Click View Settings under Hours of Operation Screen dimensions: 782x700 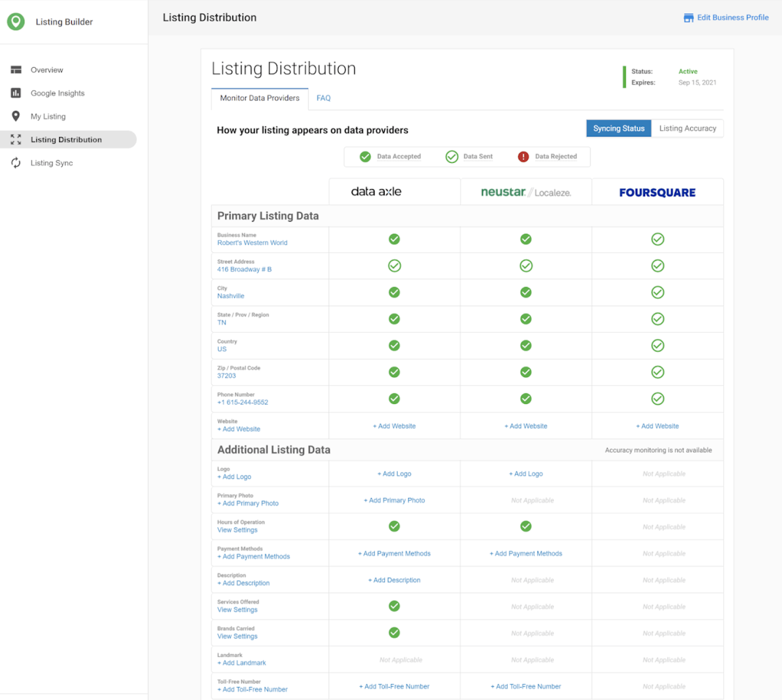click(x=237, y=530)
